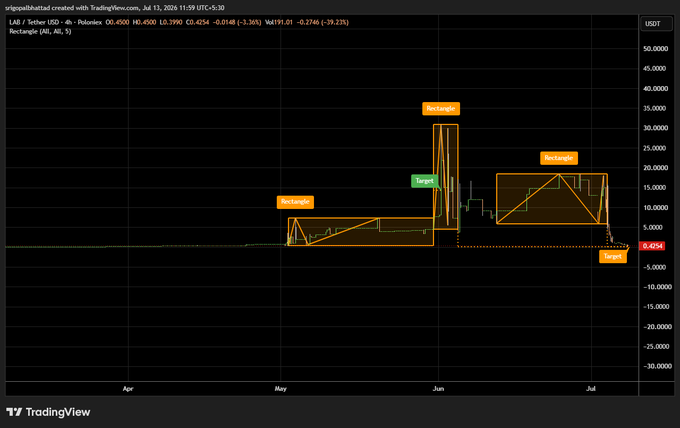Click the Jul label on the time axis
This screenshot has height=428, width=680.
[x=591, y=389]
